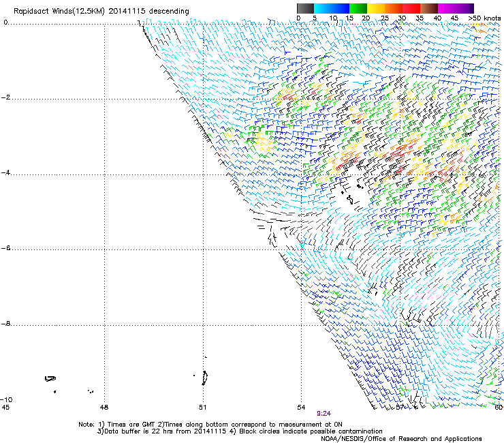Click the '10' label under the color bar
504x443 pixels.
point(333,18)
